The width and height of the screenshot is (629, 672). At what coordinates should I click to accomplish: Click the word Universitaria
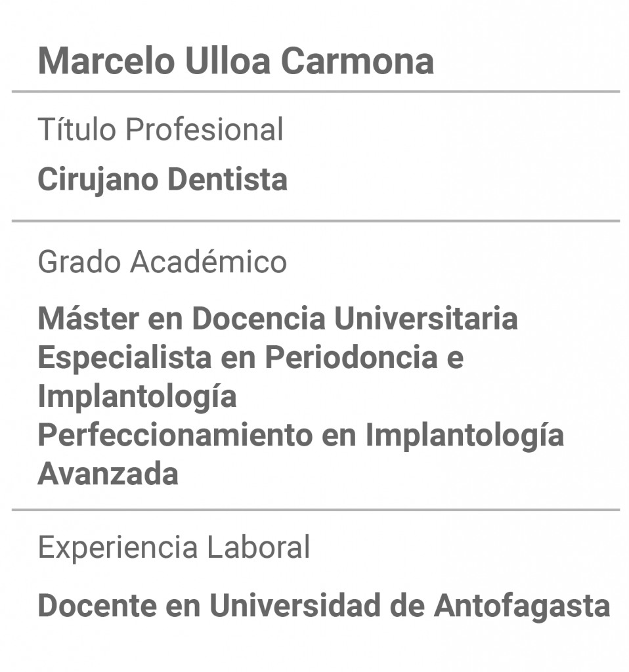tap(425, 318)
